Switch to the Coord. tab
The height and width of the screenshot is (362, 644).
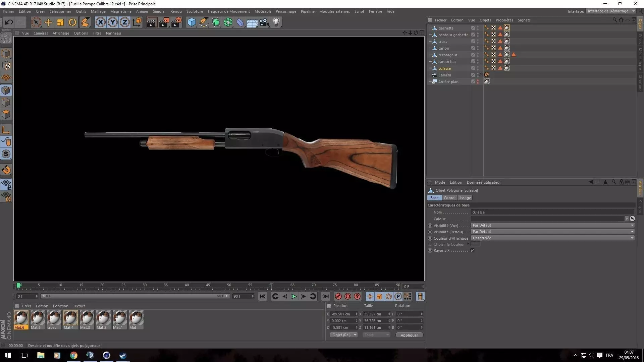click(449, 198)
